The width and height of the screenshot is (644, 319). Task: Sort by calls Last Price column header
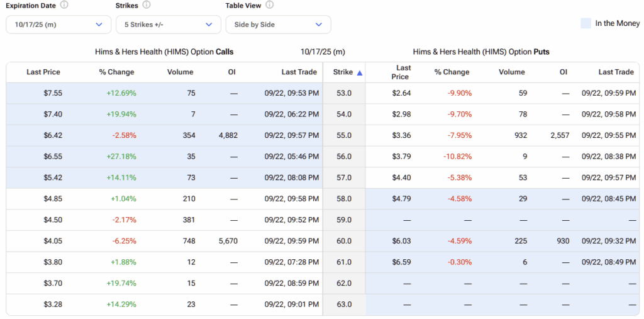click(x=43, y=72)
